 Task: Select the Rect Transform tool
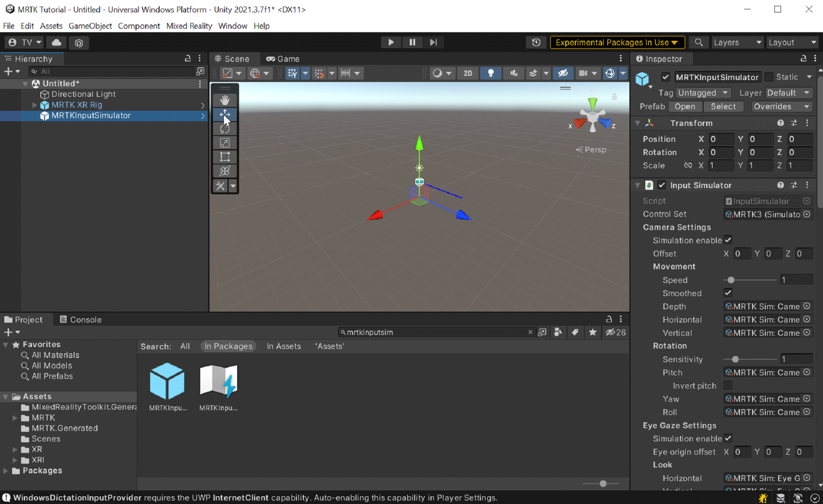pyautogui.click(x=225, y=156)
